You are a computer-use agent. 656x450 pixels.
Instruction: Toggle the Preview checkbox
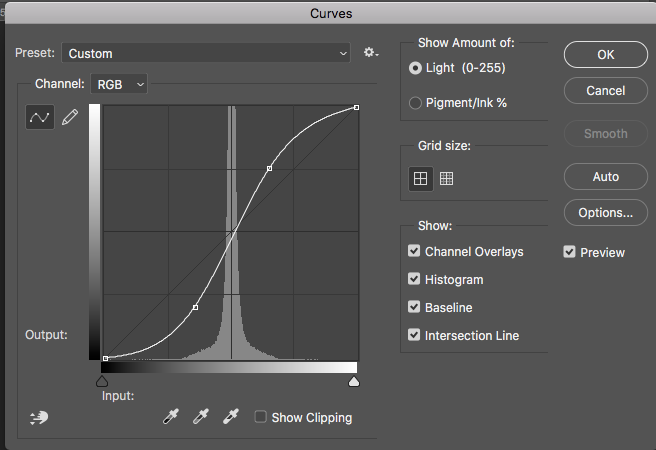[570, 252]
